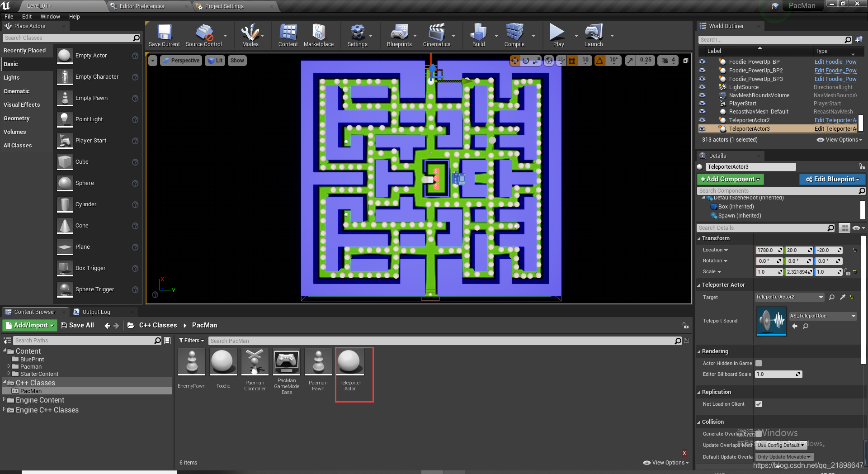868x474 pixels.
Task: Switch to the Project Settings tab
Action: pyautogui.click(x=224, y=6)
